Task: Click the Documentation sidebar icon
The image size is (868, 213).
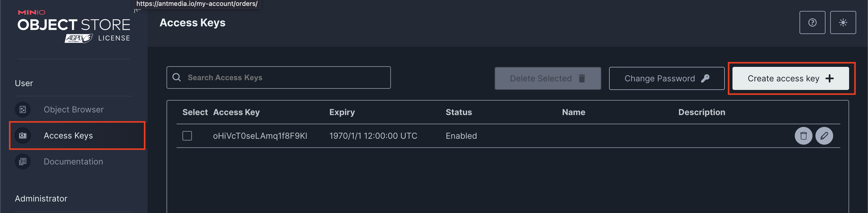Action: (x=22, y=161)
